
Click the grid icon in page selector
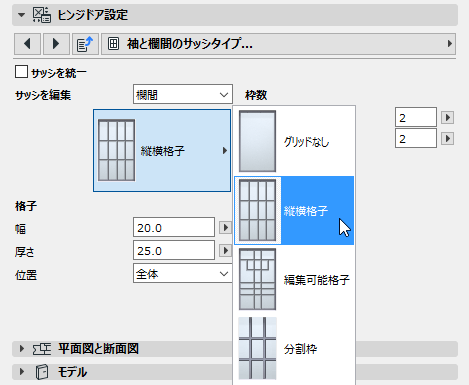click(113, 44)
